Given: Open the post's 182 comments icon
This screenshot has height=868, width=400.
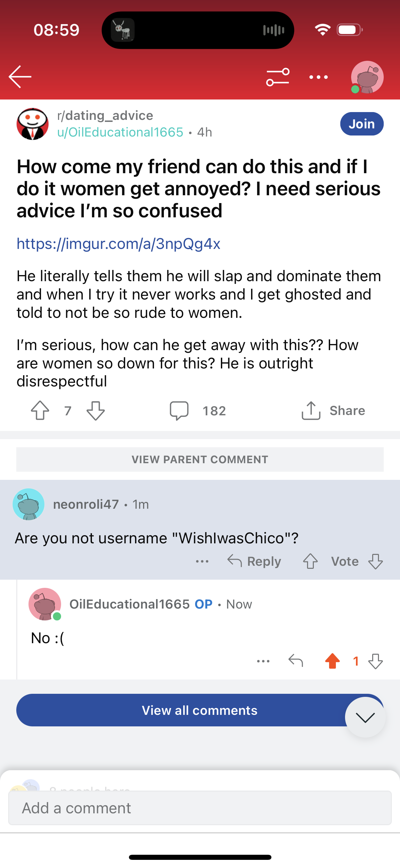Looking at the screenshot, I should [x=179, y=411].
